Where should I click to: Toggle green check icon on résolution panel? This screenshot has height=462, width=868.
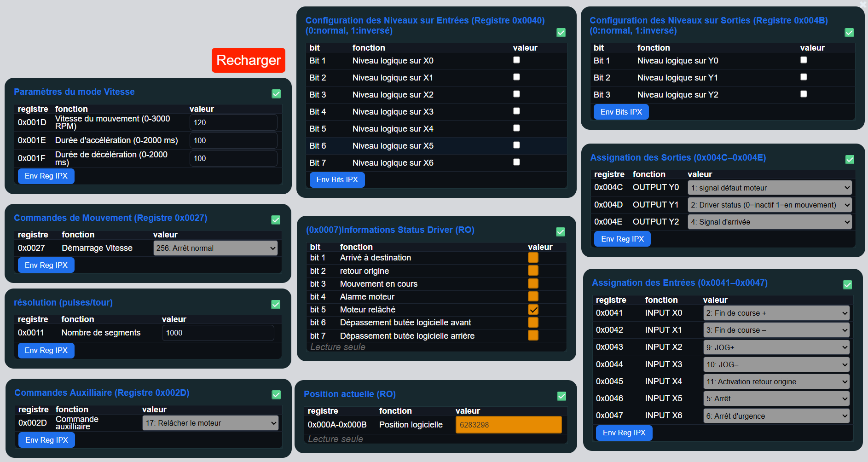[276, 305]
